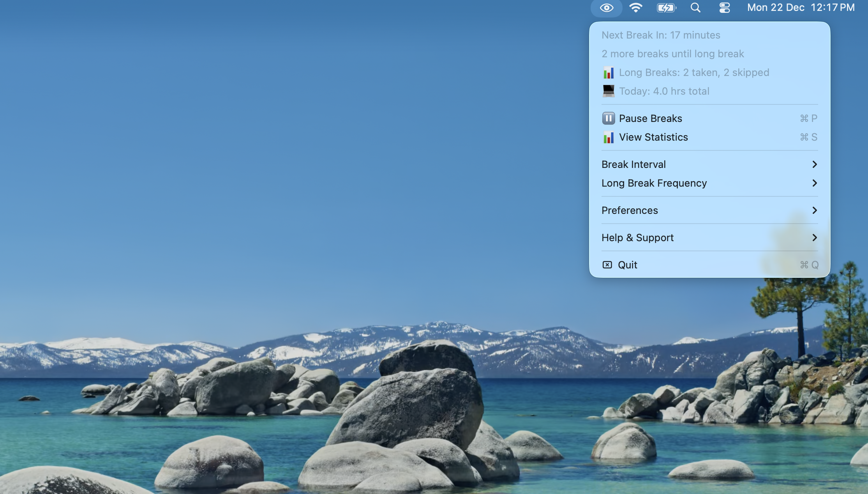Click the chart icon beside Long Breaks stats
Image resolution: width=868 pixels, height=494 pixels.
pos(608,72)
